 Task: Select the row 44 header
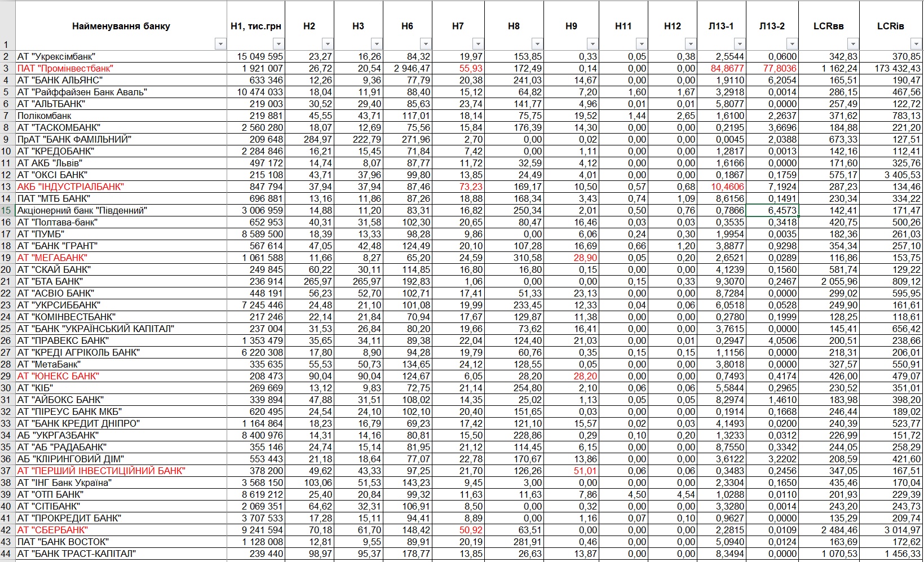click(x=7, y=554)
